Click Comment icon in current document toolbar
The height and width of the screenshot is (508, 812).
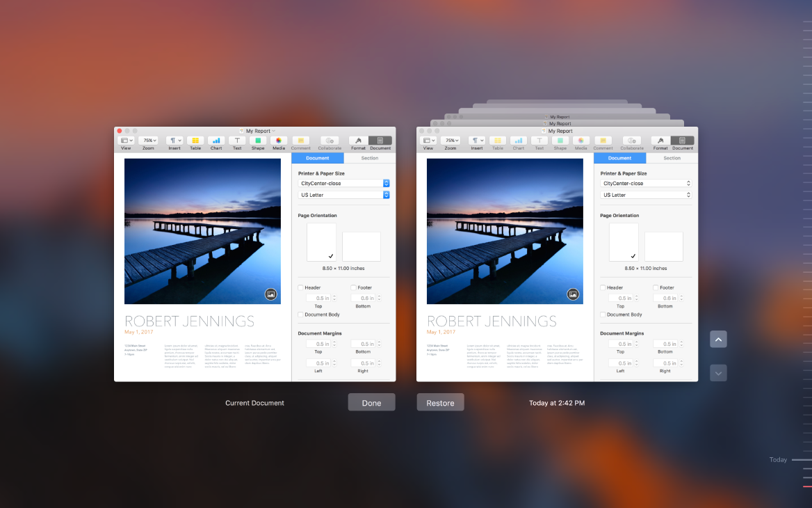coord(300,141)
